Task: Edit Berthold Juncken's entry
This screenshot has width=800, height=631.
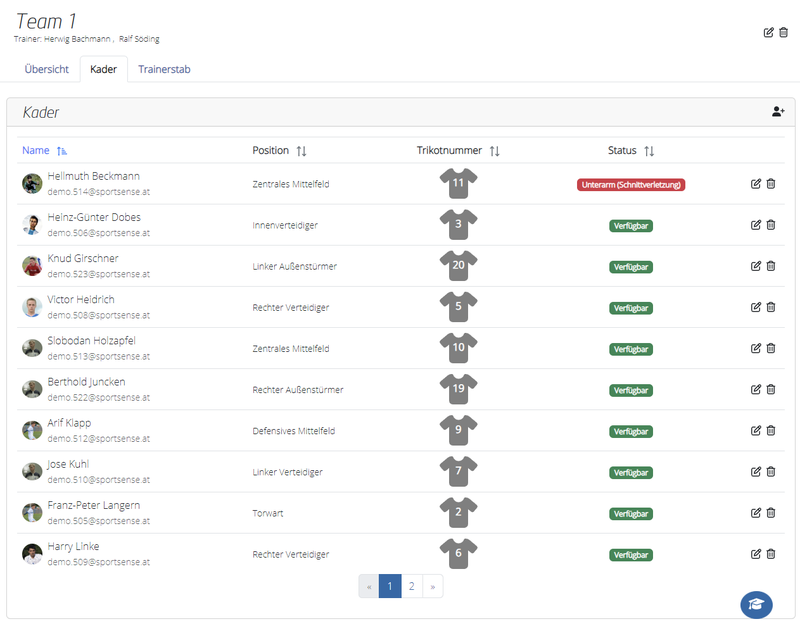Action: pyautogui.click(x=756, y=389)
